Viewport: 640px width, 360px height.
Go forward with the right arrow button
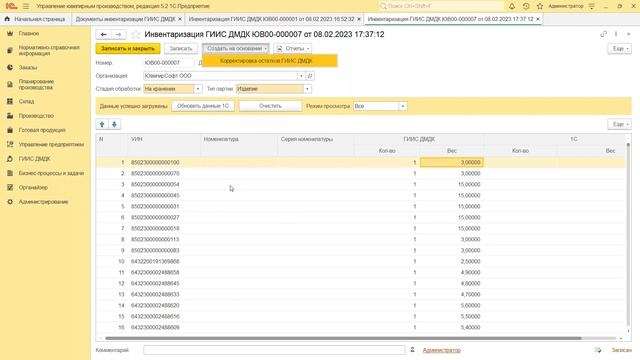tap(118, 35)
